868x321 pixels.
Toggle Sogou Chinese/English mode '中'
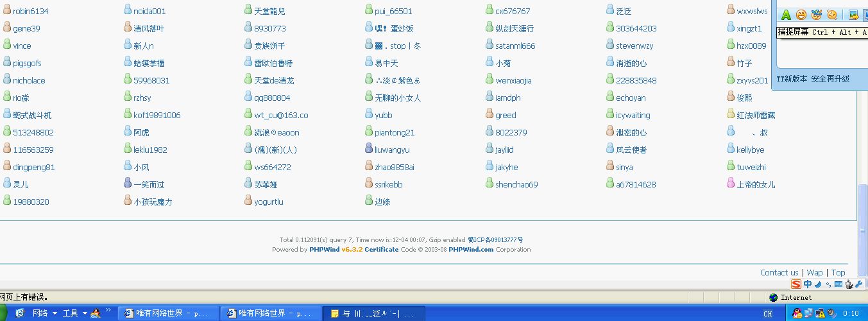pyautogui.click(x=808, y=284)
